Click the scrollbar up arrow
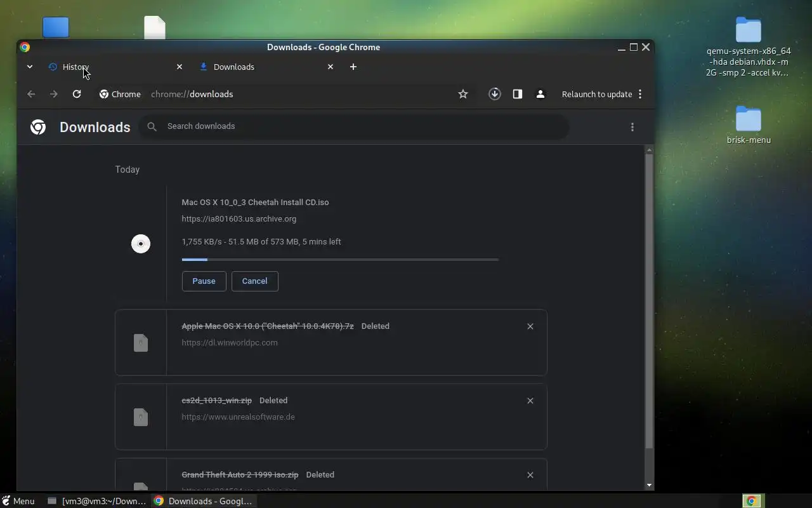Image resolution: width=812 pixels, height=508 pixels. [648, 150]
